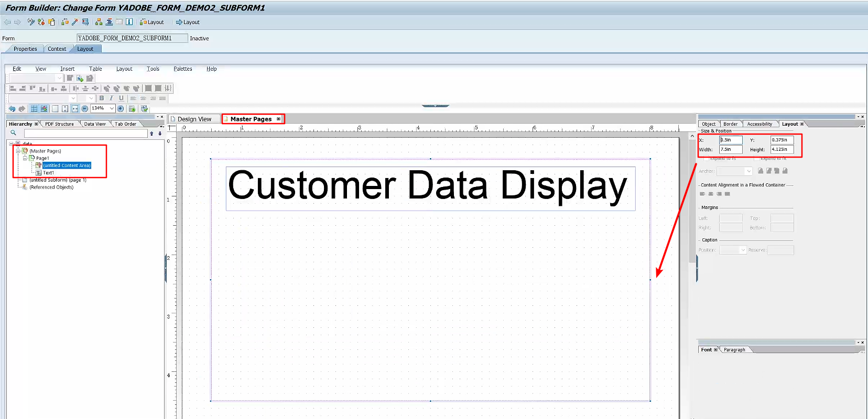Select (untitled Subform) (page 1) item
The width and height of the screenshot is (868, 419).
pyautogui.click(x=58, y=180)
